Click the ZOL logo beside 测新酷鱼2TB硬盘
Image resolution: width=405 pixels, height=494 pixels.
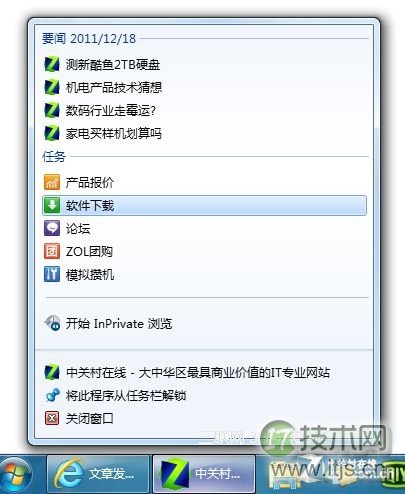tap(52, 64)
